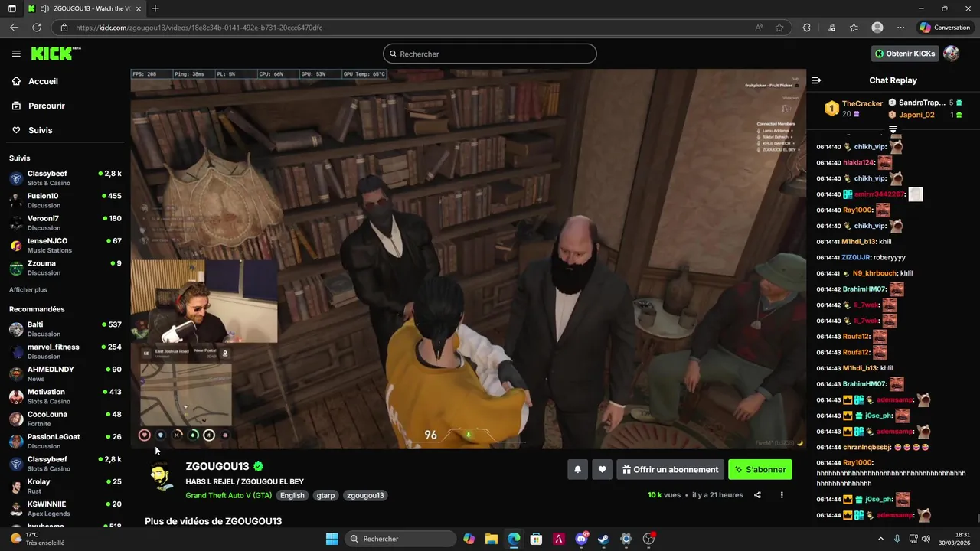Open Microsoft Store from taskbar
The image size is (980, 551).
(x=536, y=539)
